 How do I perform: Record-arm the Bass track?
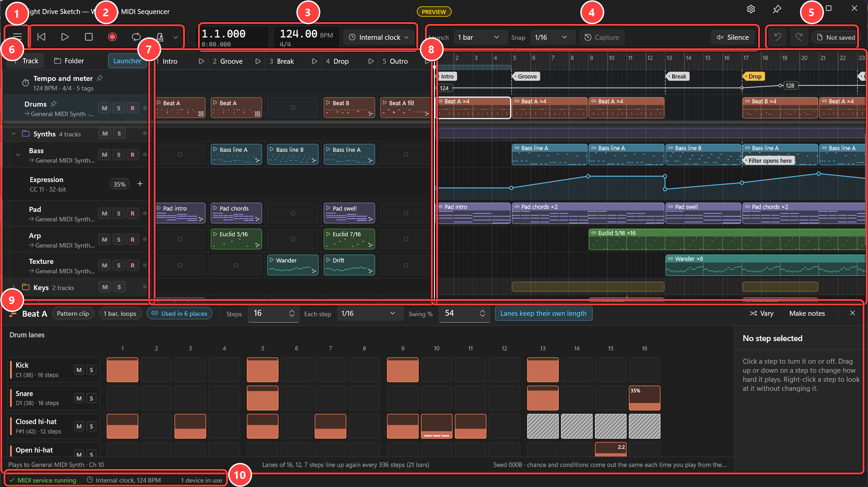pos(132,155)
